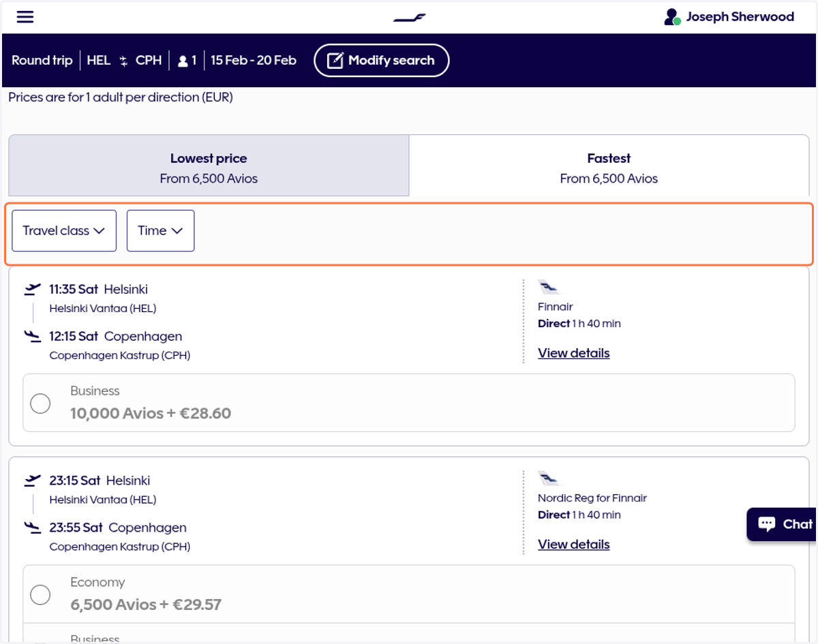View details of 11:35 Finnair flight
818x644 pixels.
[574, 353]
